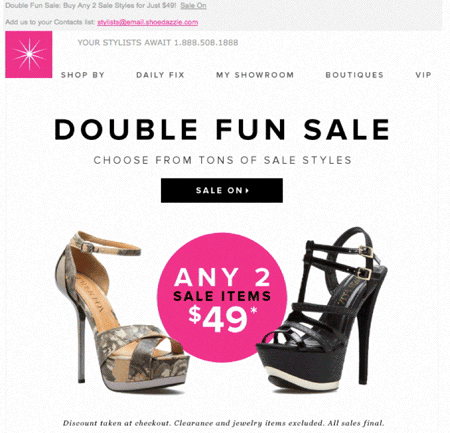Click the camo print strappy heel image

(x=120, y=312)
